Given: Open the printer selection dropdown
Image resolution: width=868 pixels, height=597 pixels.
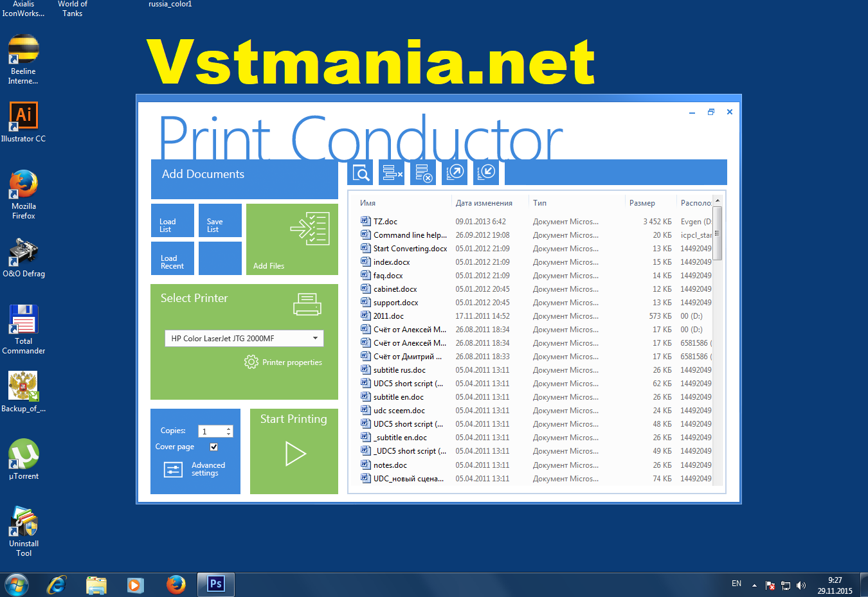Looking at the screenshot, I should 315,338.
